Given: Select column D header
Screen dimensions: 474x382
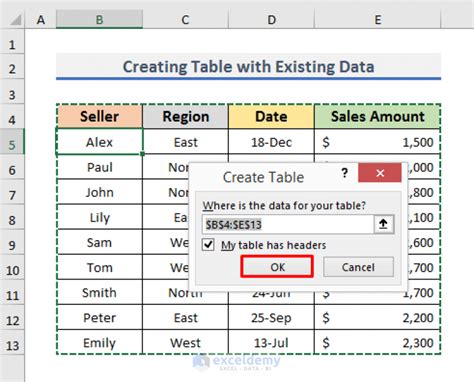Looking at the screenshot, I should pyautogui.click(x=271, y=20).
